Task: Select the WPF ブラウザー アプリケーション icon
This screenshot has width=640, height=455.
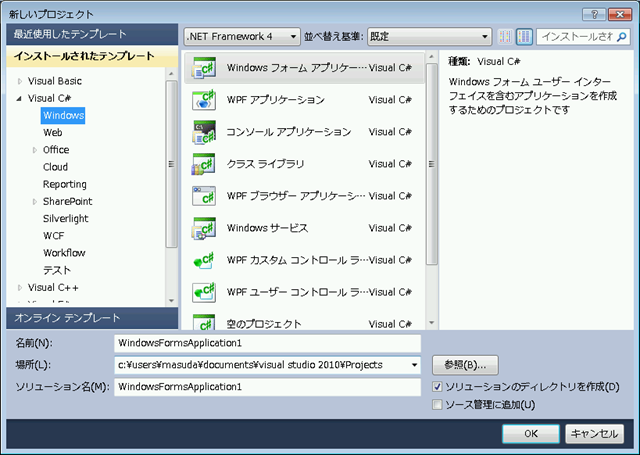Action: 204,196
